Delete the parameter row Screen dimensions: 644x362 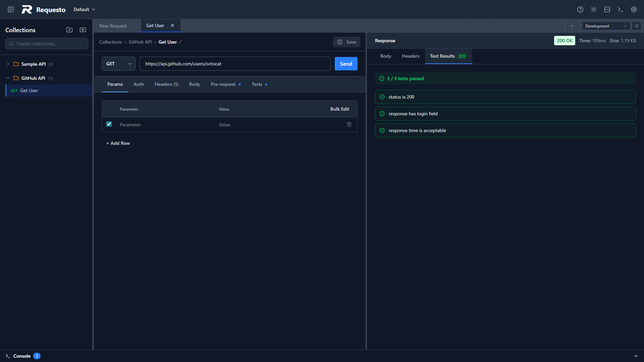pos(349,124)
